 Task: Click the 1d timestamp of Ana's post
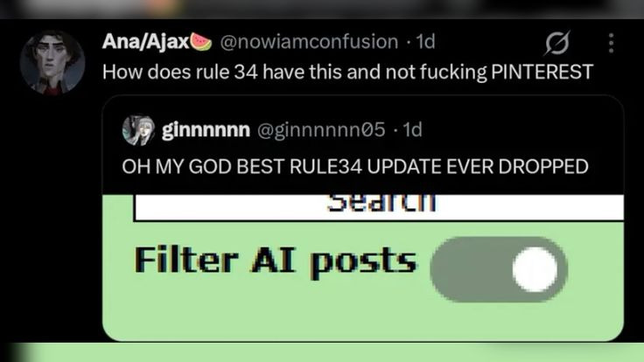click(x=425, y=41)
